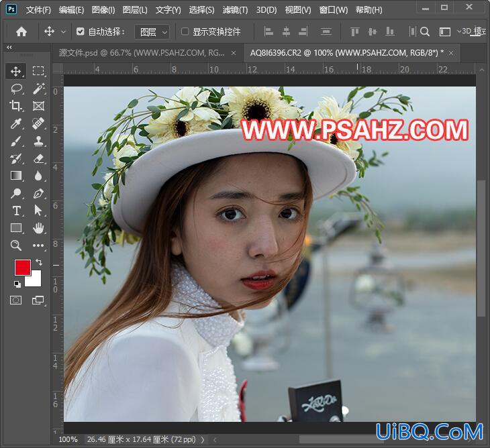
Task: Select the Horizontal Type tool
Action: pos(15,211)
